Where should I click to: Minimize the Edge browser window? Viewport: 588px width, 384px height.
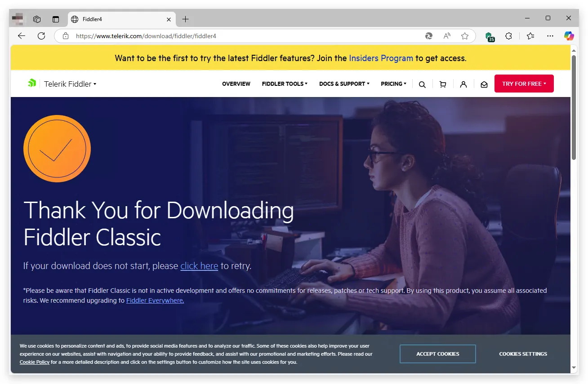tap(527, 18)
